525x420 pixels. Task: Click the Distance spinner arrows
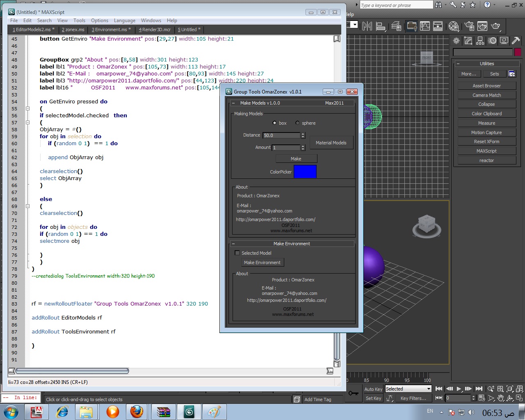pyautogui.click(x=303, y=135)
